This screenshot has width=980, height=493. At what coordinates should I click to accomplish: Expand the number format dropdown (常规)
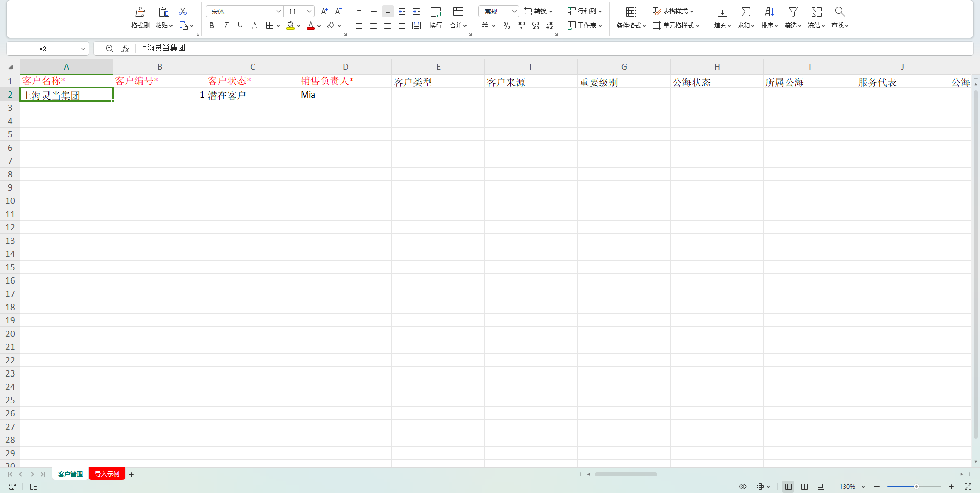pyautogui.click(x=514, y=11)
